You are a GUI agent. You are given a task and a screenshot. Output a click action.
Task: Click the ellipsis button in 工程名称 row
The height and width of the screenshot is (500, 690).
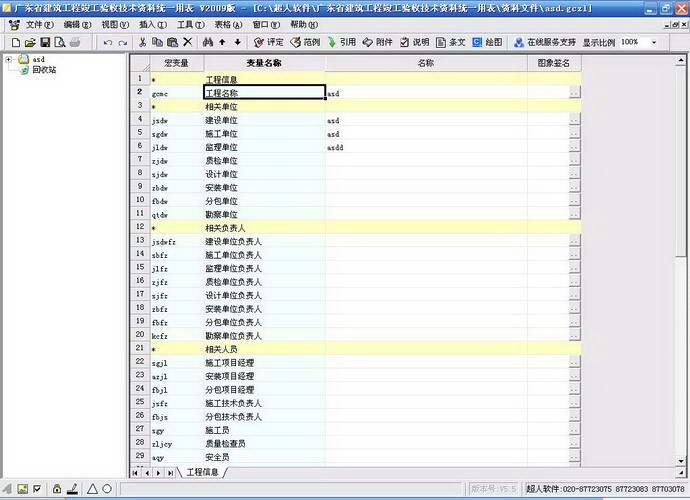tap(574, 92)
